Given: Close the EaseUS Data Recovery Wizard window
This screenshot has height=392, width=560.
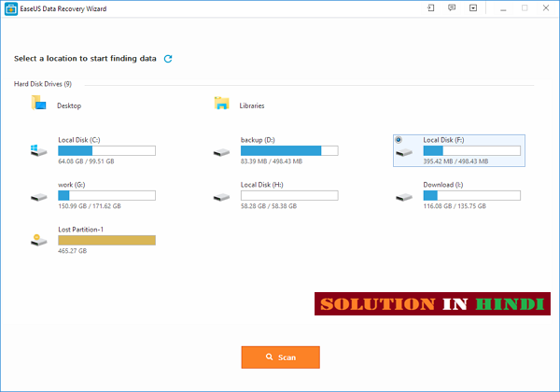Looking at the screenshot, I should coord(546,7).
